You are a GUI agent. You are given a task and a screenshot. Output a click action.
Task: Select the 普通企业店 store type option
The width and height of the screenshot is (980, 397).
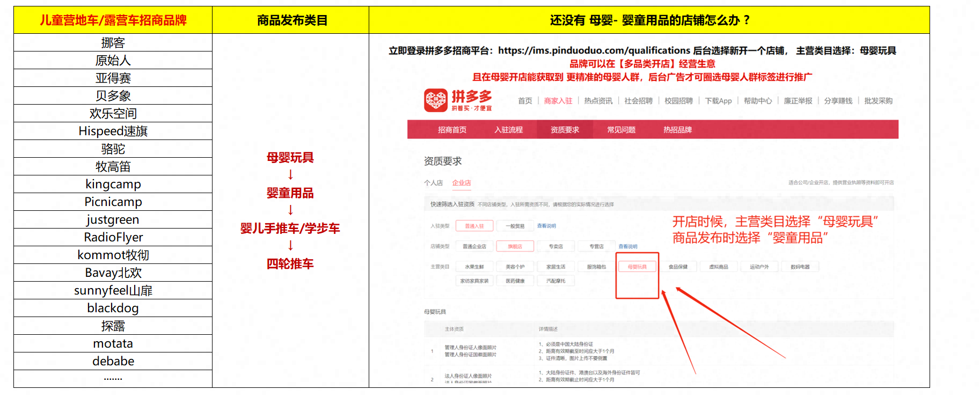click(x=474, y=246)
